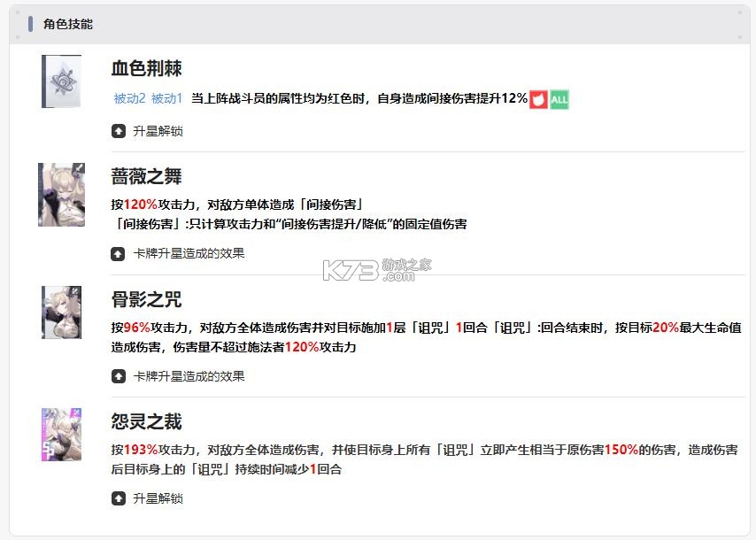Click the red flame attribute icon
The height and width of the screenshot is (540, 756).
click(x=540, y=100)
